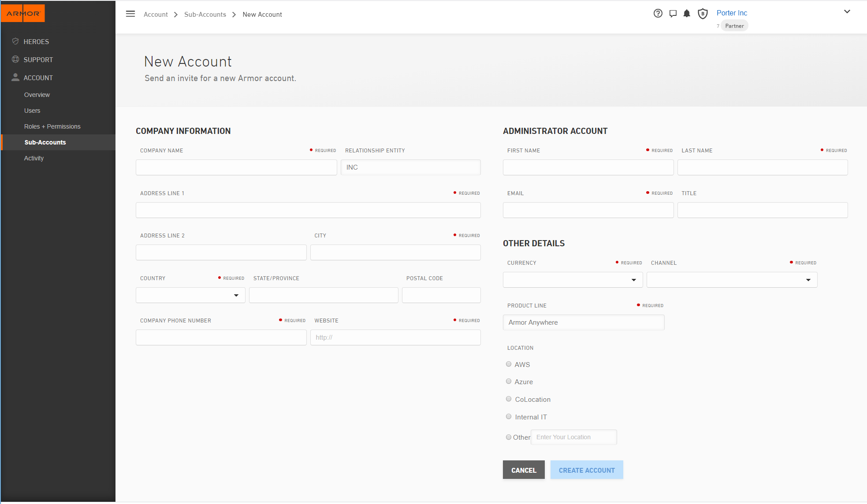This screenshot has width=867, height=504.
Task: Open the Heroes sidebar section
Action: [36, 41]
